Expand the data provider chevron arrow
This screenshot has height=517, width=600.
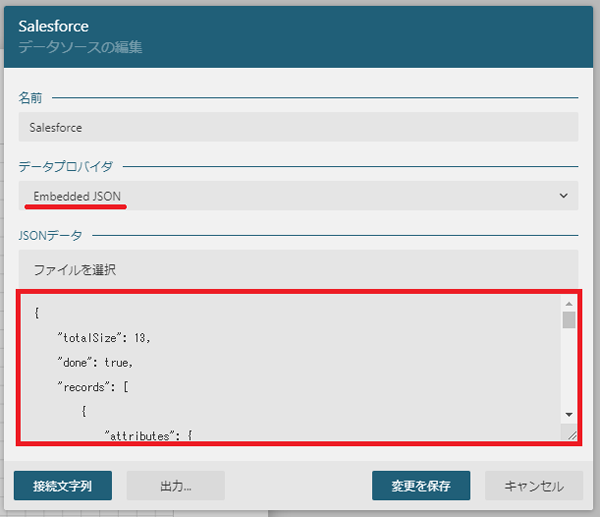[563, 196]
